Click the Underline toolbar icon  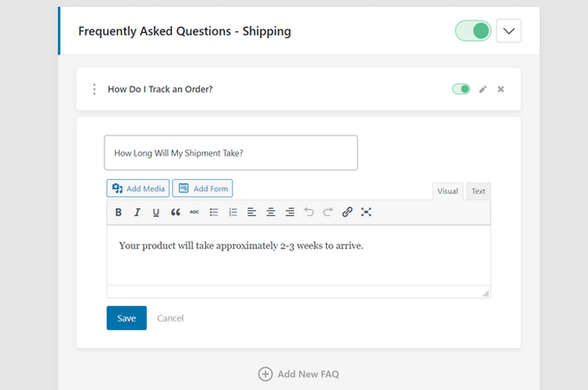(x=156, y=213)
